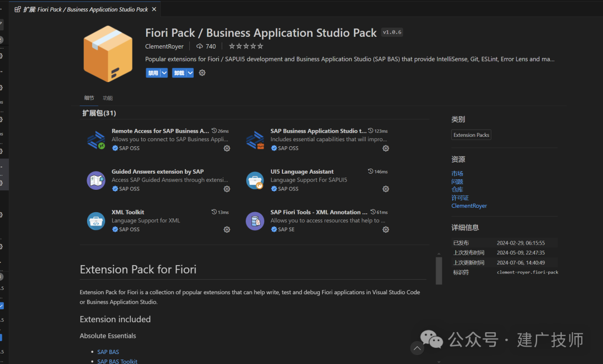The height and width of the screenshot is (364, 603).
Task: Click gear next to the uninstall button
Action: [x=202, y=73]
